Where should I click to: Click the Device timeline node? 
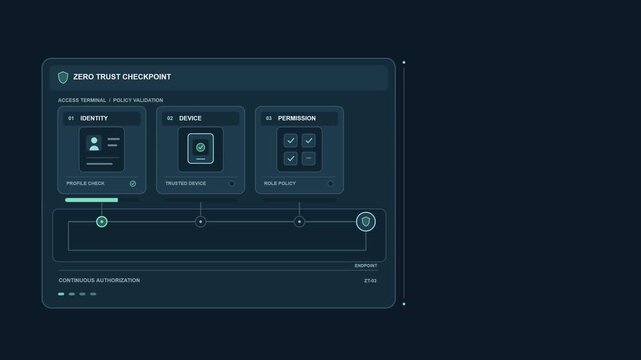coord(200,221)
